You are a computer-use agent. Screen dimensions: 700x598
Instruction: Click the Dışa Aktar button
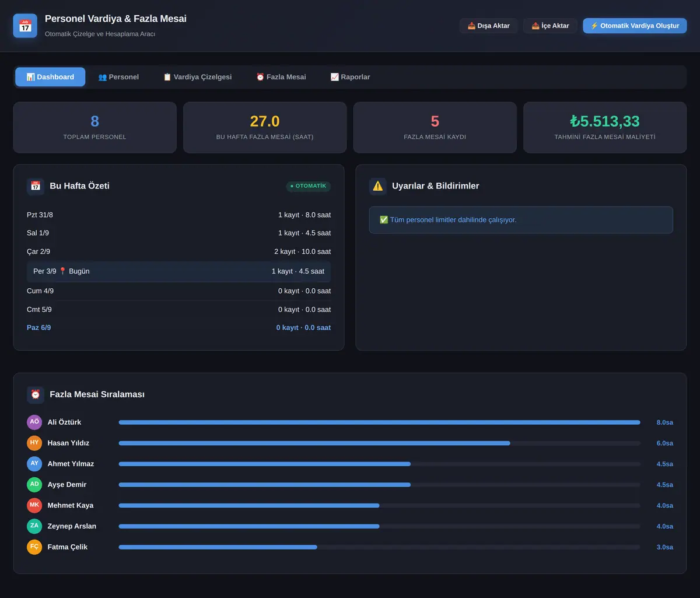(489, 26)
